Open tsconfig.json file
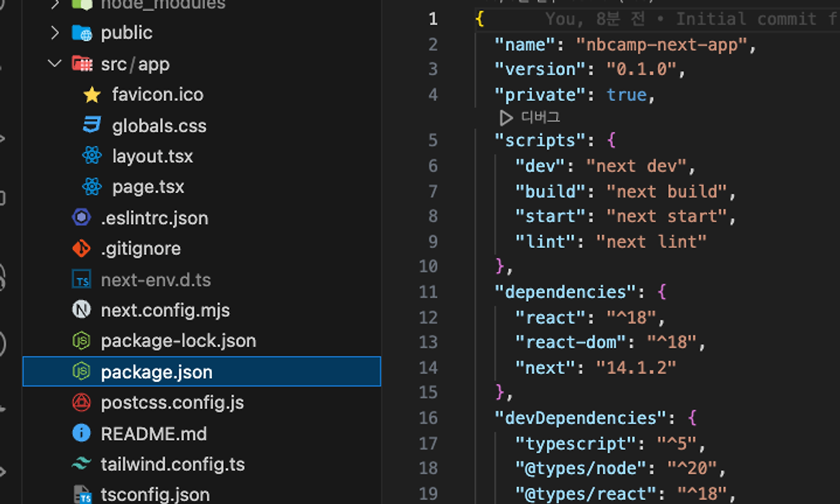840x504 pixels. click(x=156, y=494)
